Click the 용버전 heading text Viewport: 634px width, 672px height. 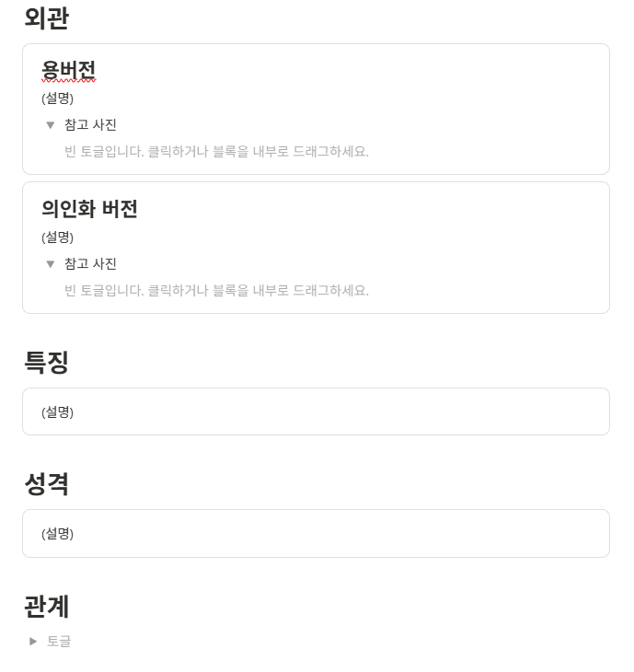68,70
